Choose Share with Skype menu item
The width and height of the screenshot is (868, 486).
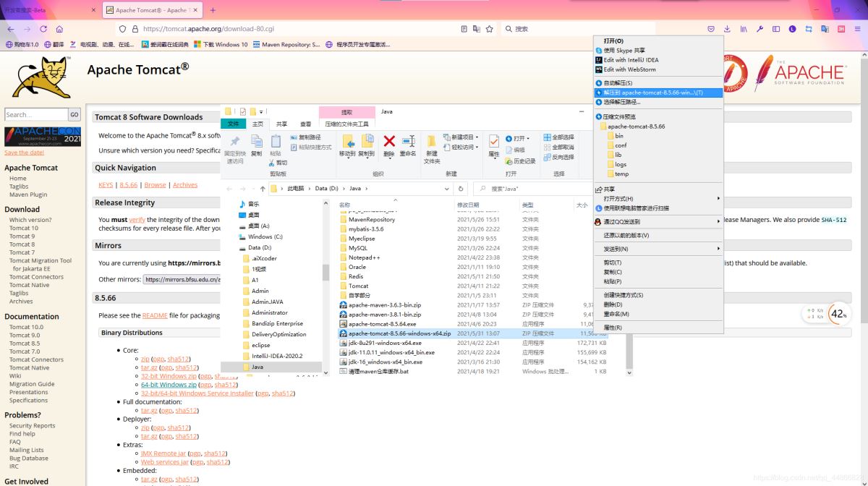tap(658, 51)
